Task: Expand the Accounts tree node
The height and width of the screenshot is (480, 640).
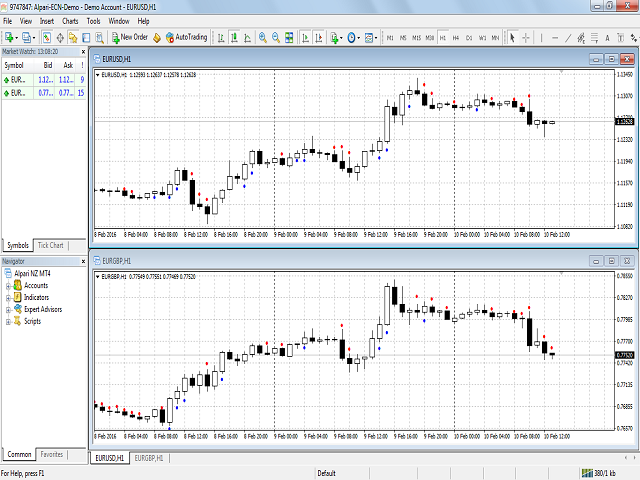Action: coord(8,286)
